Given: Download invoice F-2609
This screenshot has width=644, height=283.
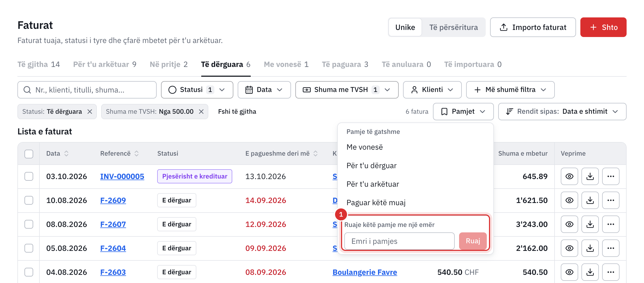Looking at the screenshot, I should click(x=590, y=200).
